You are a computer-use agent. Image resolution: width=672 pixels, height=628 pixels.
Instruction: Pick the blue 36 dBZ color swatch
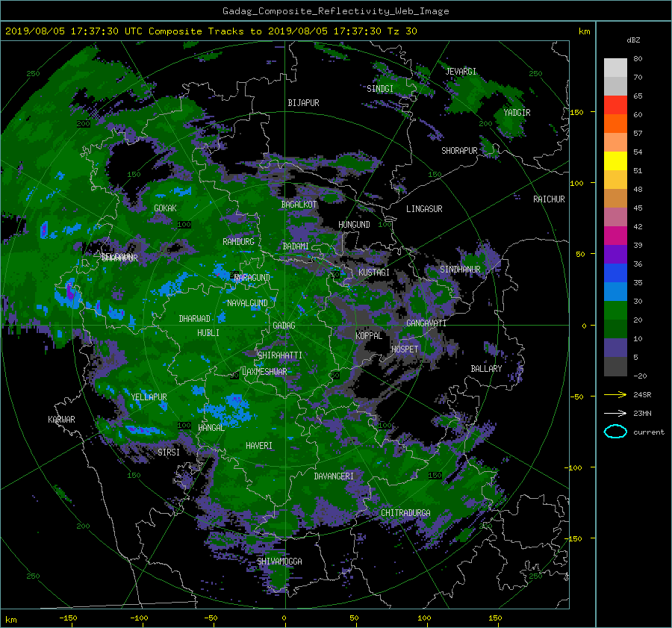point(615,273)
